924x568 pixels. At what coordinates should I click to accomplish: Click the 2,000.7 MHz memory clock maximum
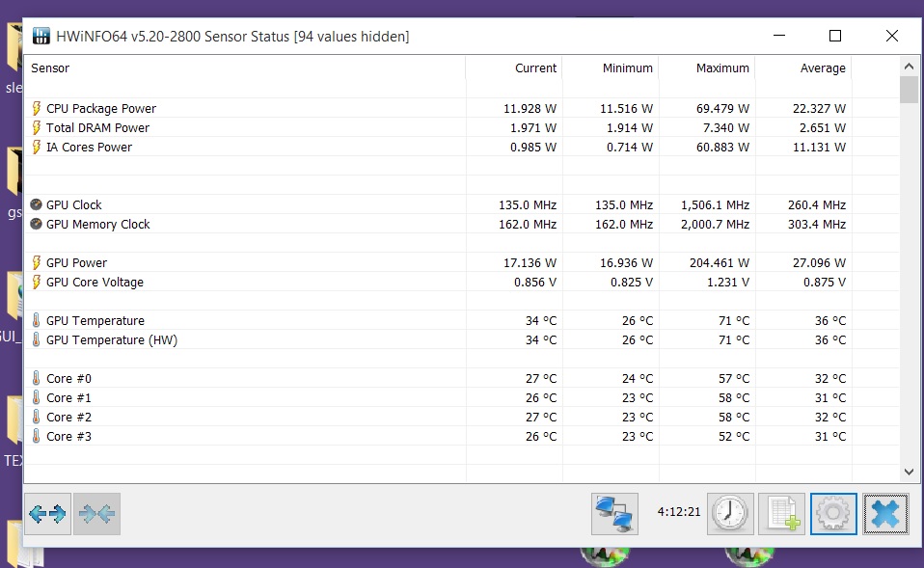point(715,225)
